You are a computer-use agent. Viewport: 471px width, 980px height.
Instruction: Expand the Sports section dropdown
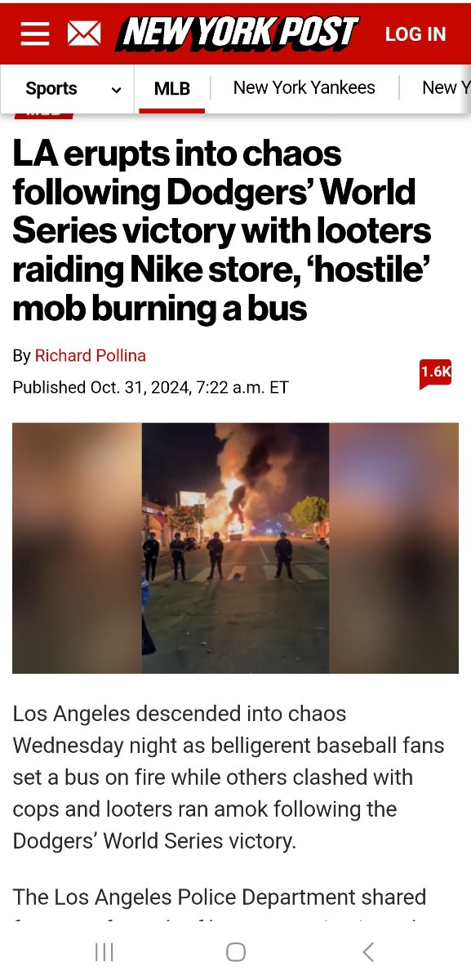tap(70, 88)
